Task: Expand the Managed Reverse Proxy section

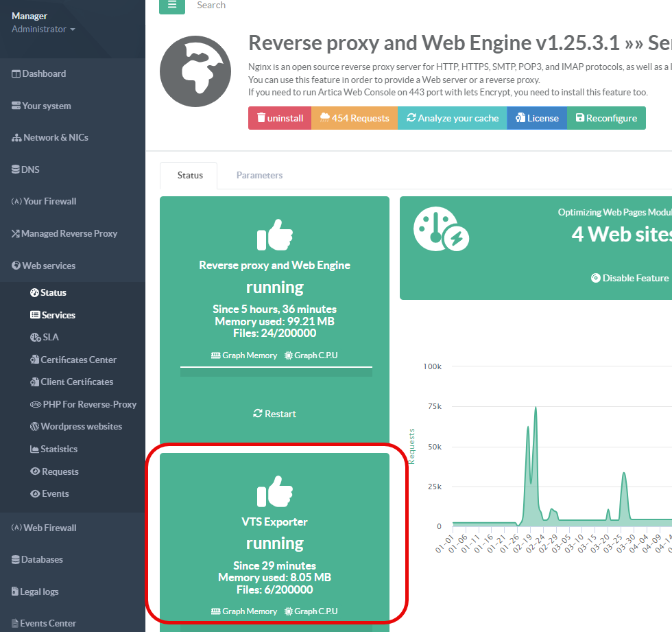Action: (69, 233)
